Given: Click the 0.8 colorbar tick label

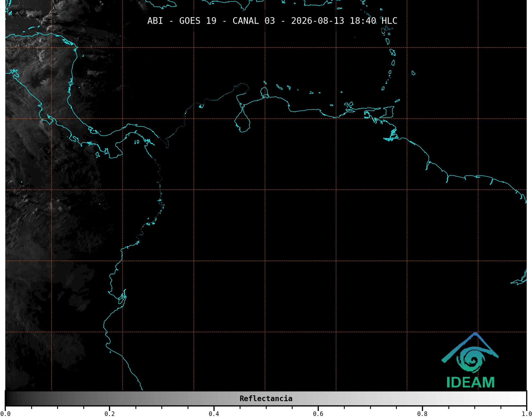Looking at the screenshot, I should tap(422, 414).
